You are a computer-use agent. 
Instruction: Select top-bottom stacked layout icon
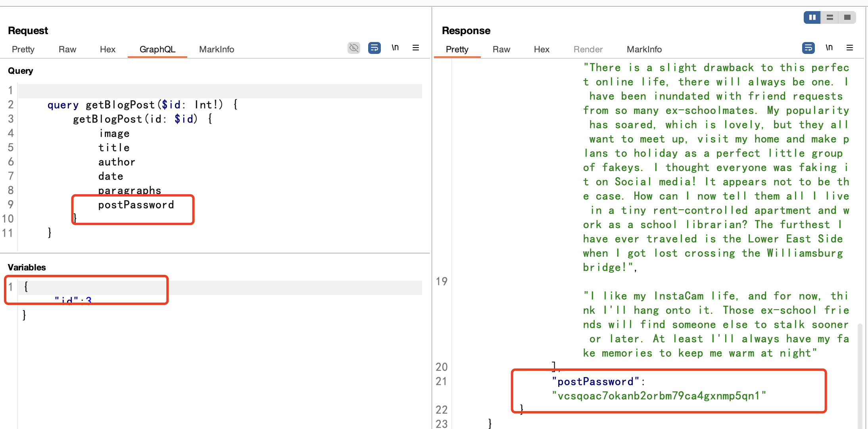[830, 17]
